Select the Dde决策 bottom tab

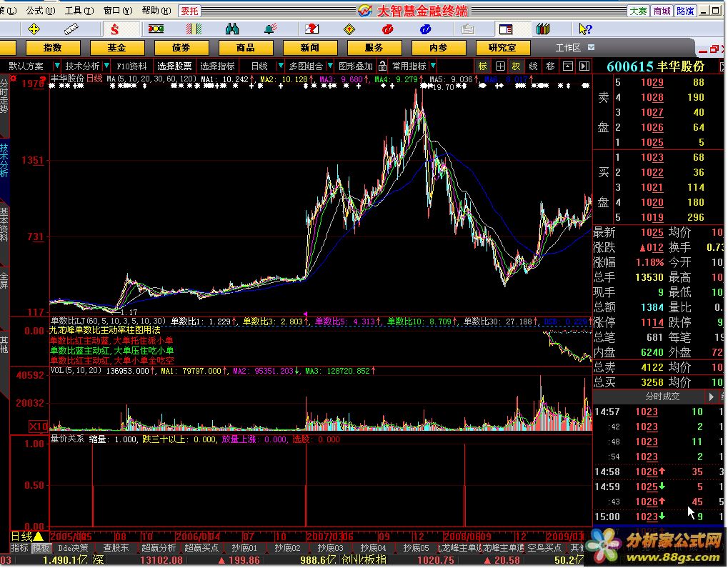73,548
